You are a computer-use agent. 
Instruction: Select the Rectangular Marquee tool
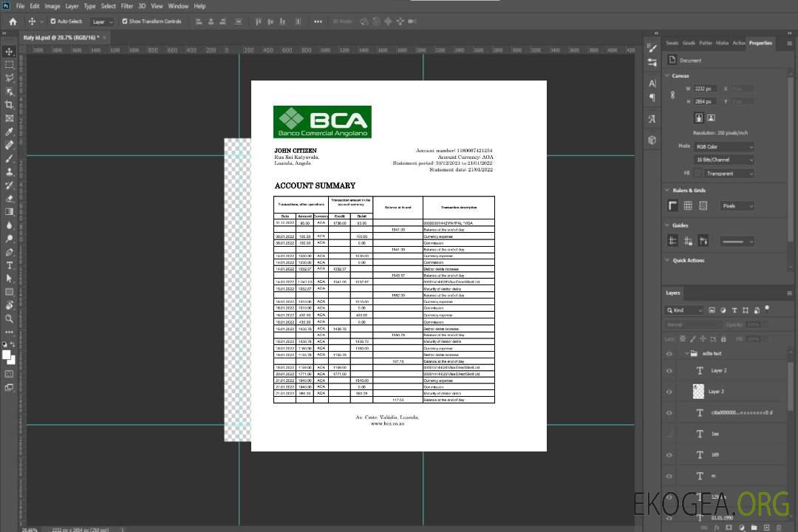[9, 65]
